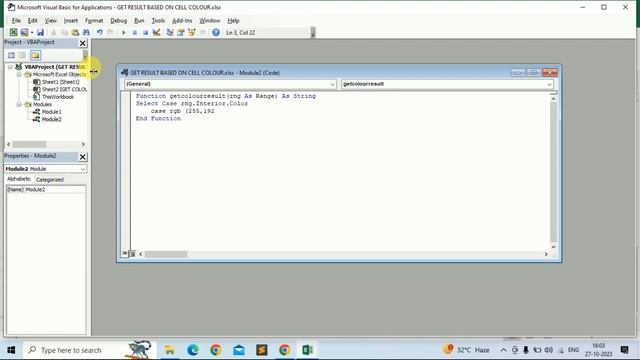Open Properties Window from the toolbar

(x=181, y=32)
